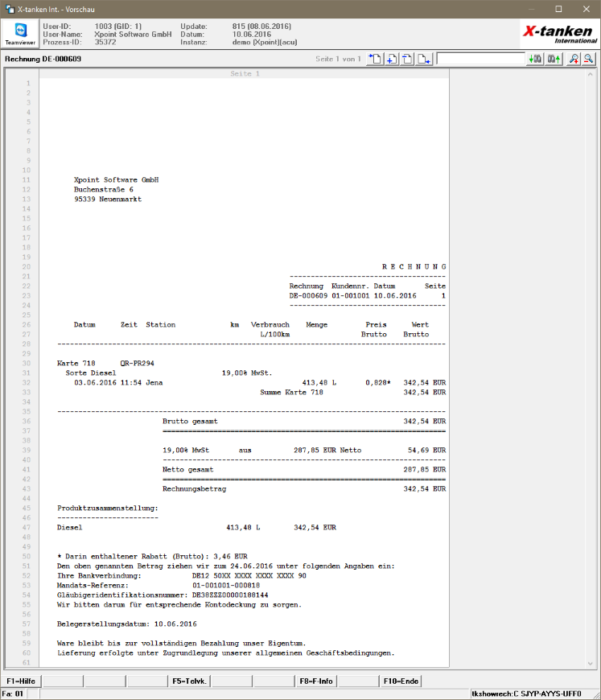The image size is (601, 700).
Task: Close the X-tanken Vorschau window
Action: coord(587,9)
